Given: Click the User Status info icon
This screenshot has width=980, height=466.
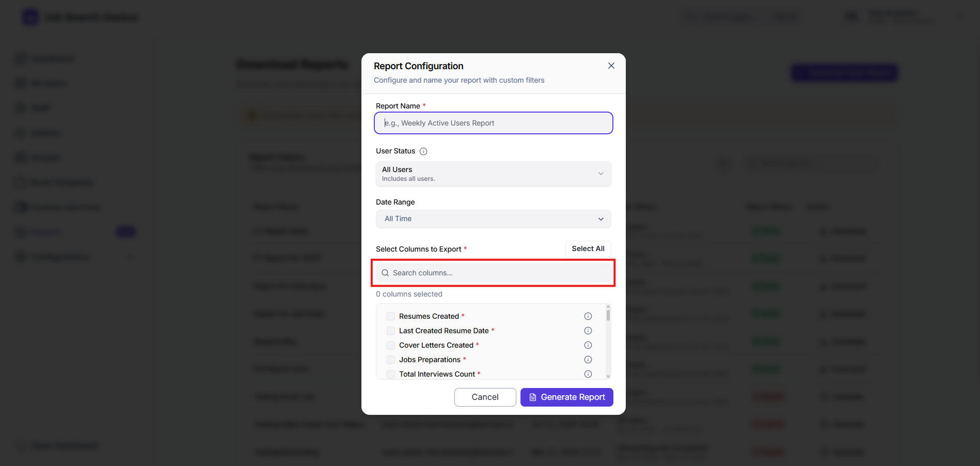Looking at the screenshot, I should tap(423, 151).
